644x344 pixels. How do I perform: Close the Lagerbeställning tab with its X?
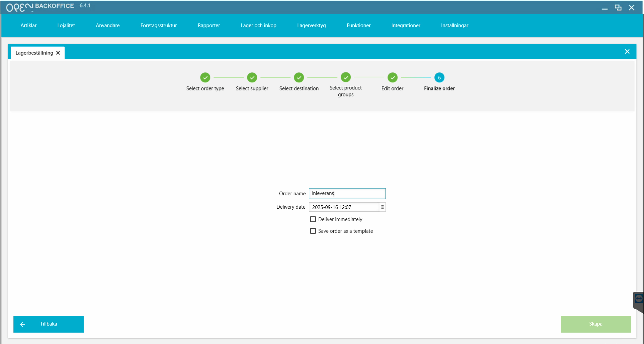pyautogui.click(x=58, y=53)
